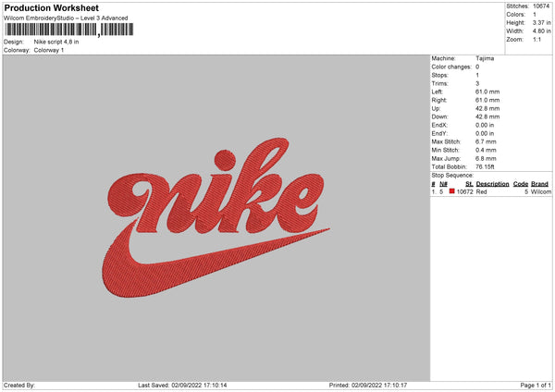Screen dimensions: 555x392
Task: Click the barcode graphic in header
Action: 69,30
